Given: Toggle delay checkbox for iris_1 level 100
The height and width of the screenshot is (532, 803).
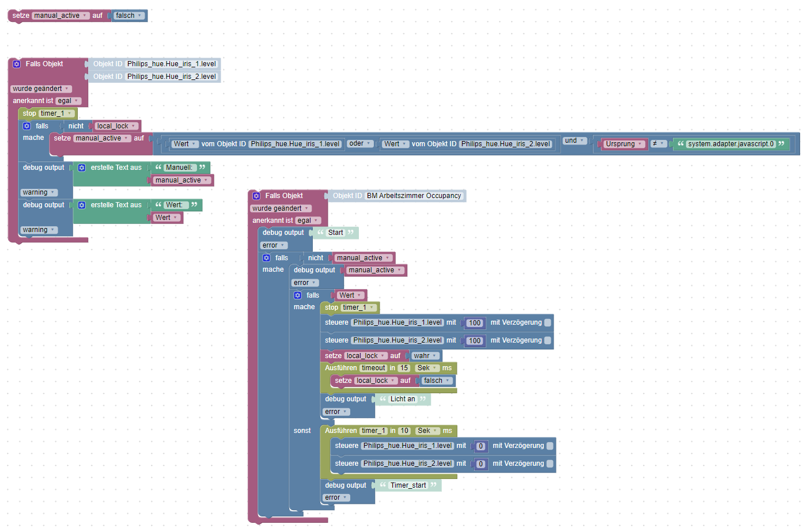Looking at the screenshot, I should coord(548,323).
